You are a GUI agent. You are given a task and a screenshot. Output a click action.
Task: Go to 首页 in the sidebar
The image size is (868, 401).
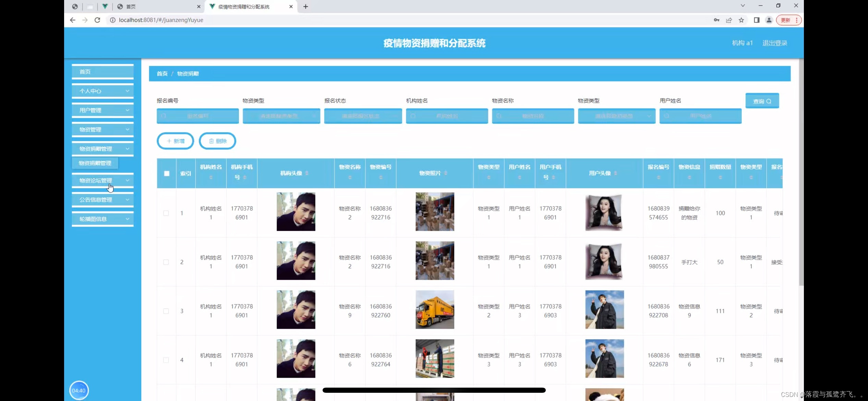(x=103, y=72)
